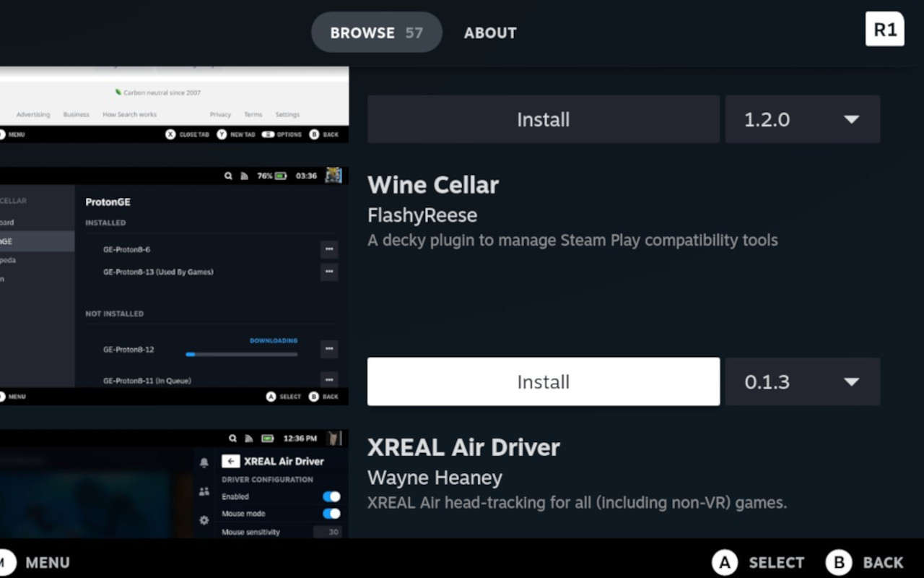Open the 1.2.0 version dropdown

click(x=802, y=119)
